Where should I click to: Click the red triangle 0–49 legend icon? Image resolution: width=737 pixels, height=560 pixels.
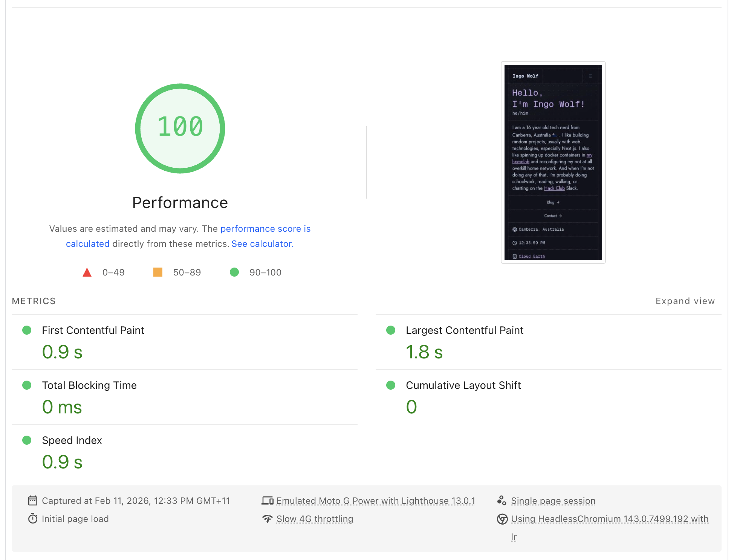point(87,272)
